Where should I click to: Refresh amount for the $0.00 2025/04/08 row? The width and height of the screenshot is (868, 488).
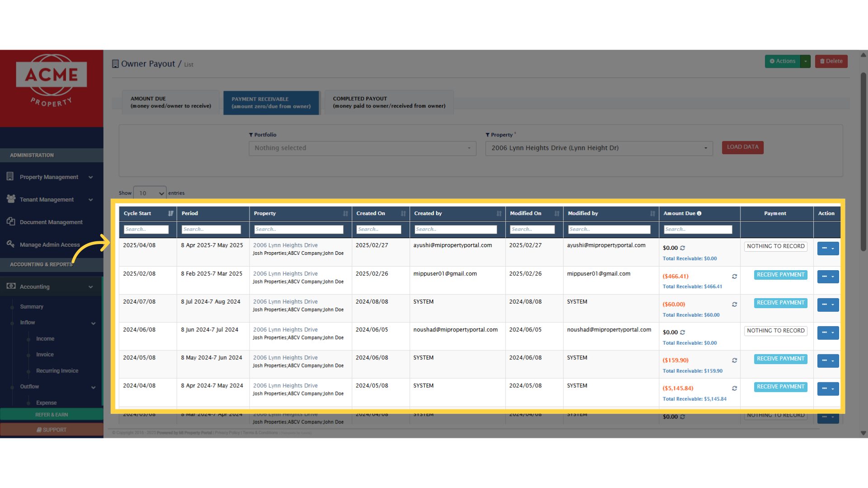coord(683,248)
